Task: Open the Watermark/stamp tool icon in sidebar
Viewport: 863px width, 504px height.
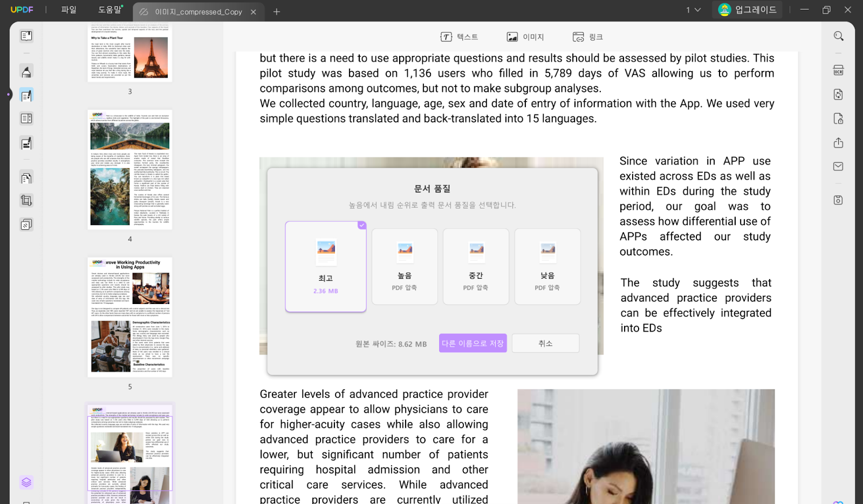Action: [26, 224]
